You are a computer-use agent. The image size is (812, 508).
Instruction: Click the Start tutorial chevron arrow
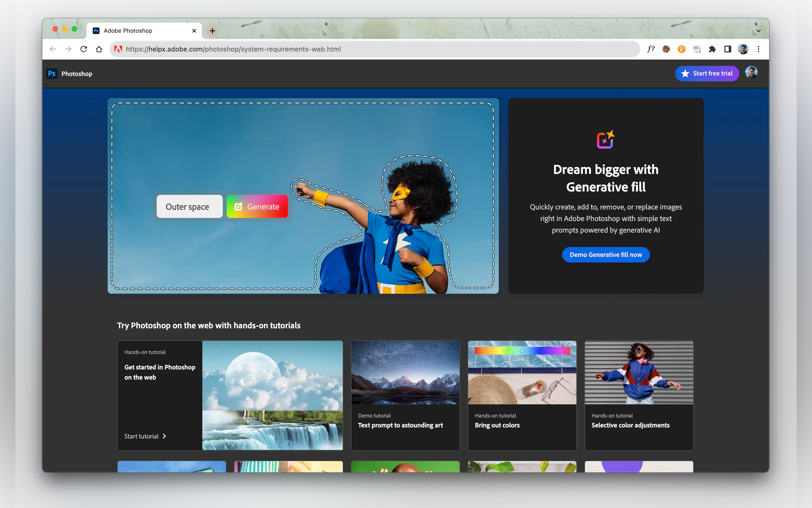[x=164, y=436]
